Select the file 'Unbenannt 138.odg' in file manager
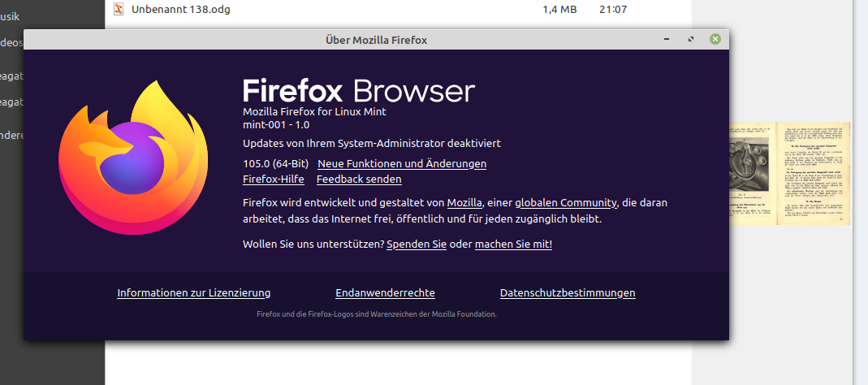 181,10
